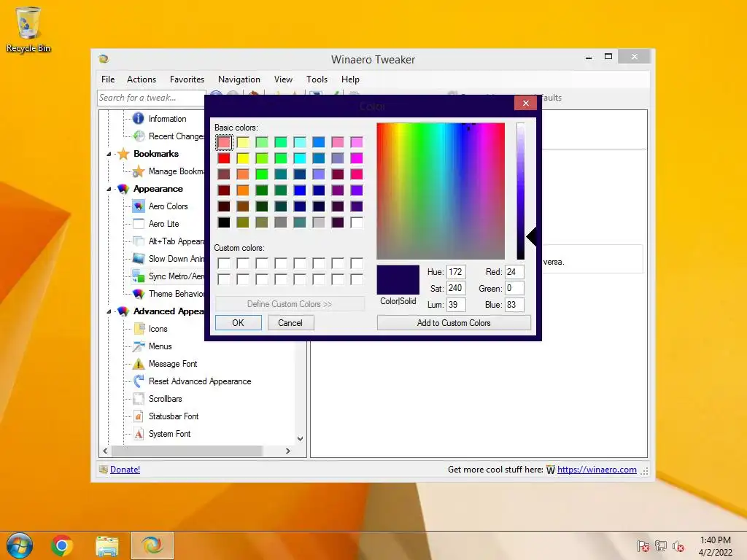747x560 pixels.
Task: Click the Sync Metro/Aero color icon
Action: [139, 276]
